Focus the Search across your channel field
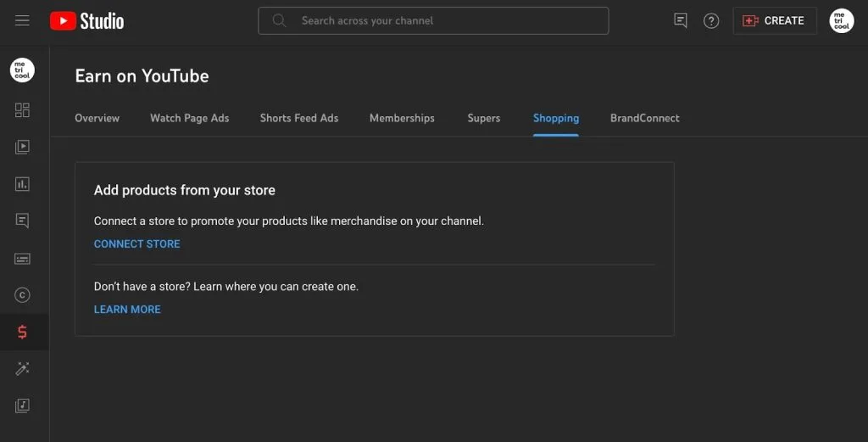 tap(433, 21)
